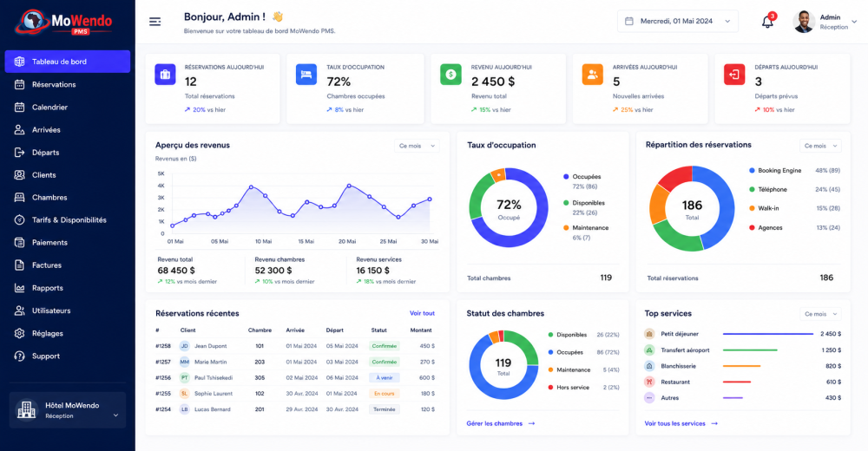Open Tableau de bord in sidebar
Image resolution: width=868 pixels, height=451 pixels.
point(68,62)
